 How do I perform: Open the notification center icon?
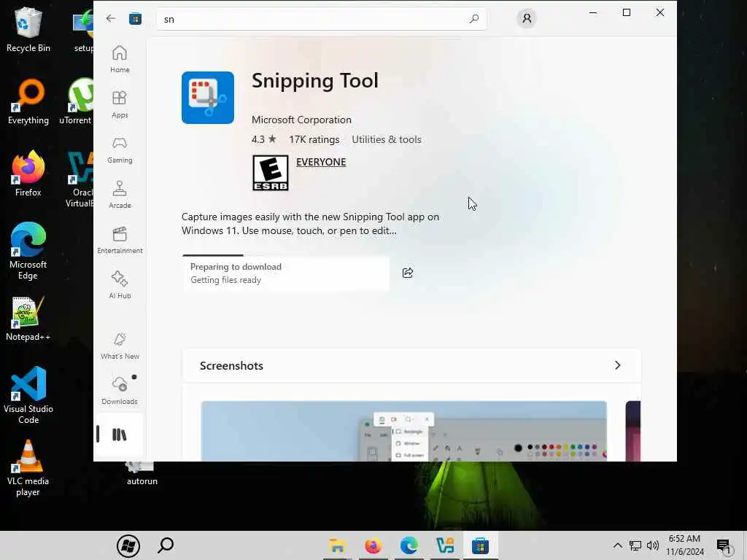(724, 546)
